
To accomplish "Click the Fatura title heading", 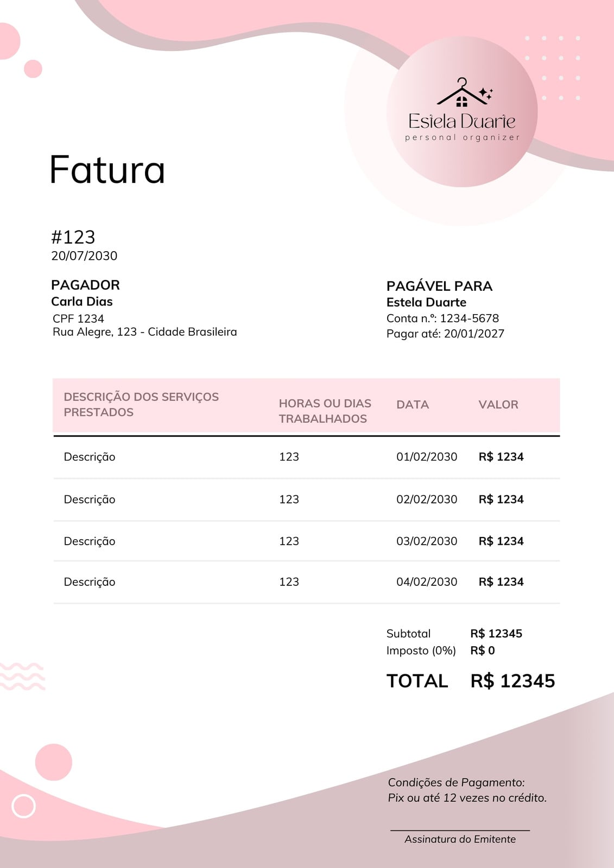I will (107, 169).
